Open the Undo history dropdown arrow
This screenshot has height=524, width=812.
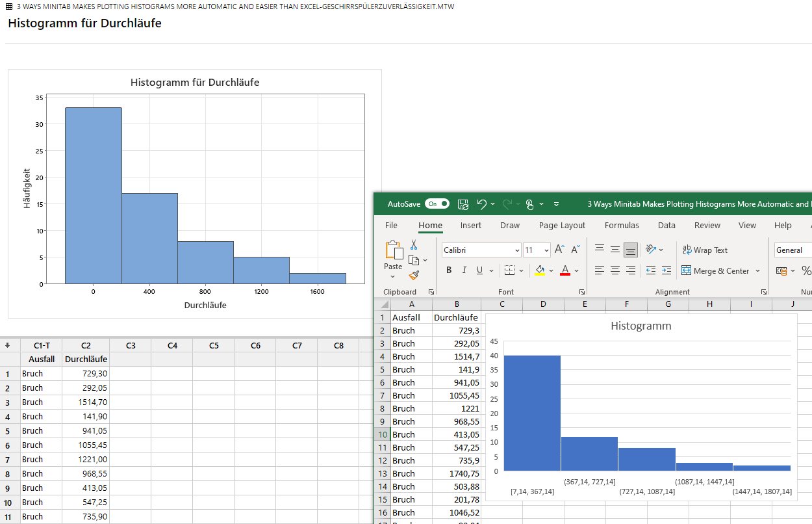tap(492, 204)
